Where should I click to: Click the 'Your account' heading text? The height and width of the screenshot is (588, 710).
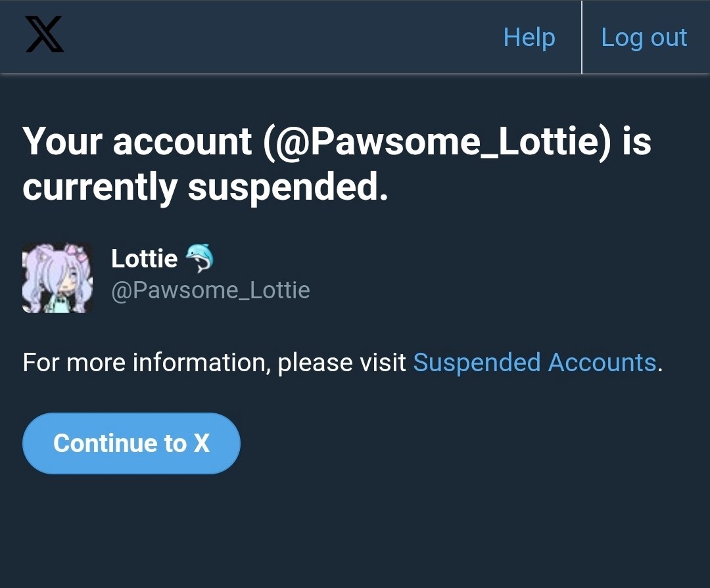point(137,141)
